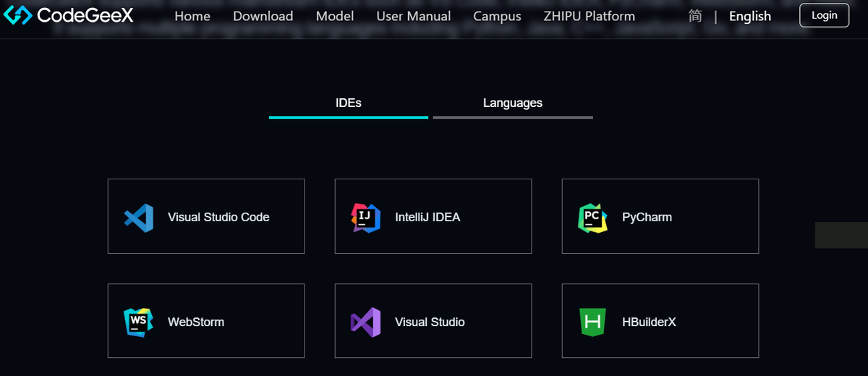Click the IntelliJ IDEA icon
868x376 pixels.
[x=365, y=217]
